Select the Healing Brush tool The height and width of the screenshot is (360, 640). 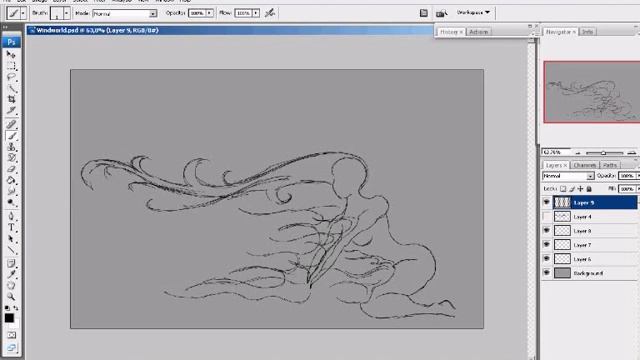(x=11, y=124)
